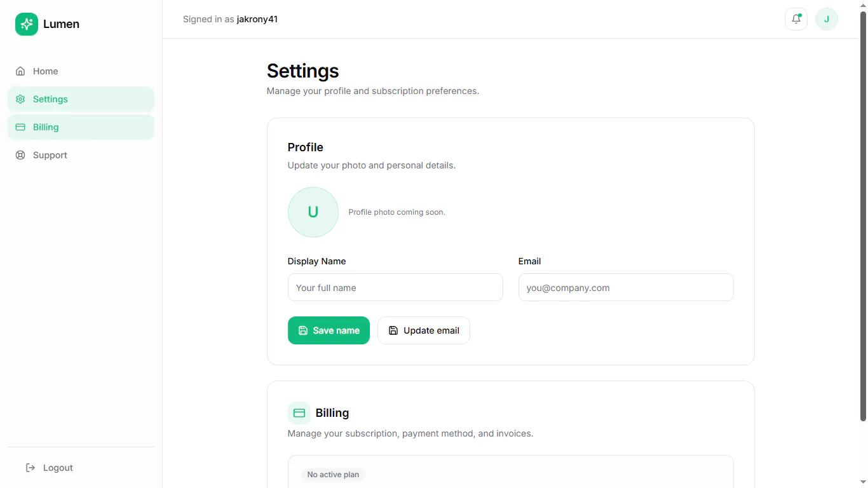Click the Settings page heading
Image resolution: width=868 pixels, height=488 pixels.
coord(303,71)
